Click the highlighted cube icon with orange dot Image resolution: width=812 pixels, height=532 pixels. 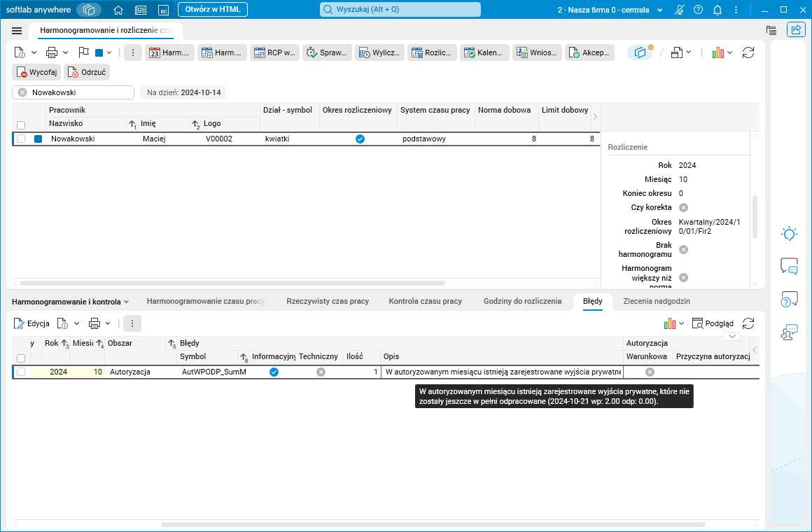[641, 52]
